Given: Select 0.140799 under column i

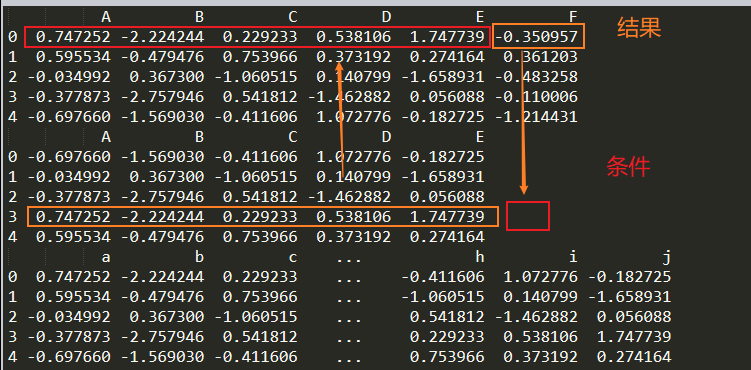Looking at the screenshot, I should coord(541,297).
